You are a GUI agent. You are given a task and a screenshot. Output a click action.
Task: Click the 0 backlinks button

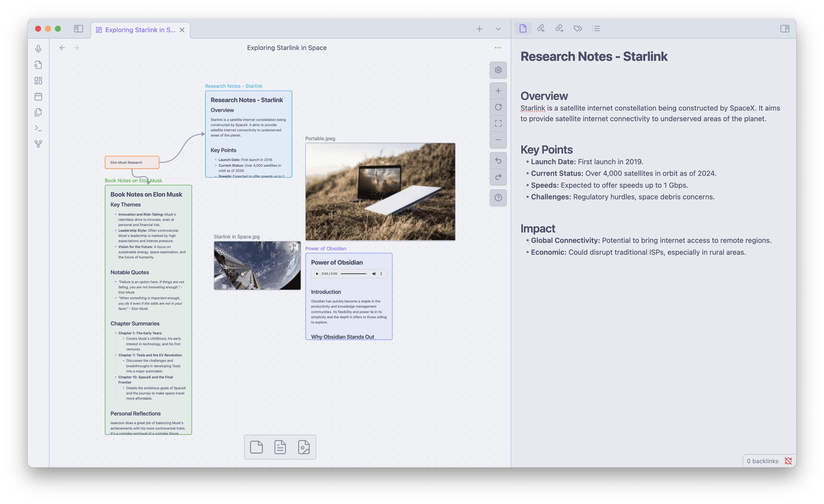pyautogui.click(x=763, y=460)
